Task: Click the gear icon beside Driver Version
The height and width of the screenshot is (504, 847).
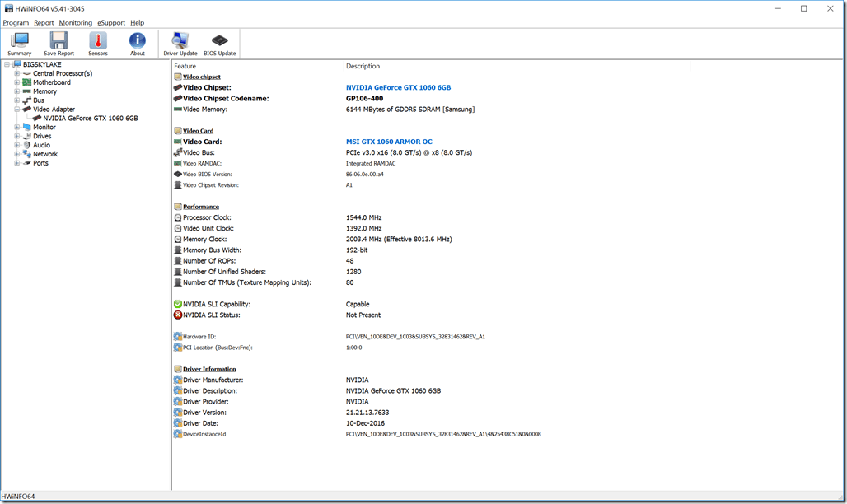Action: pyautogui.click(x=178, y=412)
